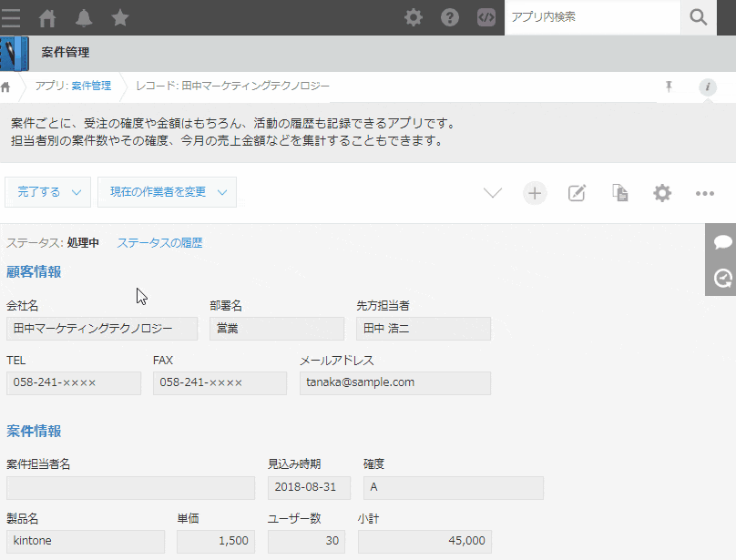Open the notifications bell

(84, 18)
